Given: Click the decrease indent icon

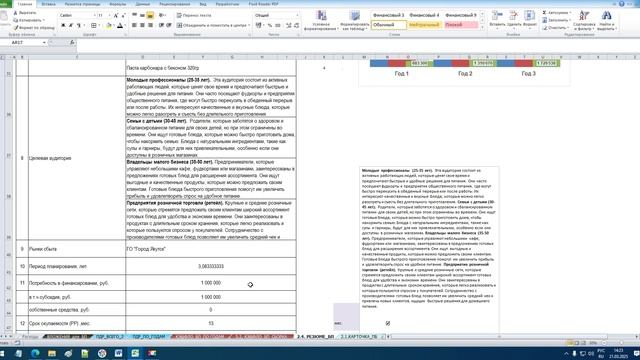Looking at the screenshot, I should (161, 25).
